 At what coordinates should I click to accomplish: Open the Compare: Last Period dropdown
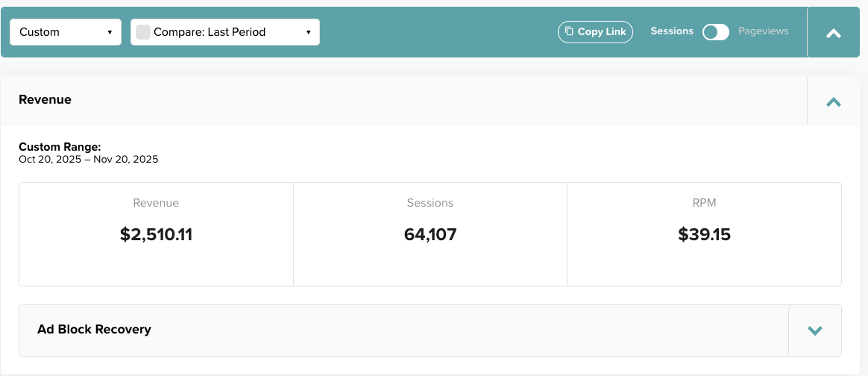224,32
